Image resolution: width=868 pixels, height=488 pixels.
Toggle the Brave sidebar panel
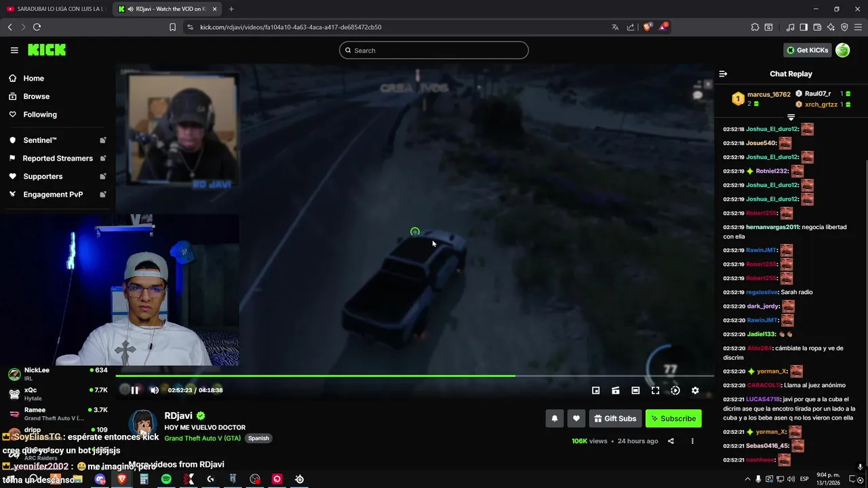click(804, 27)
